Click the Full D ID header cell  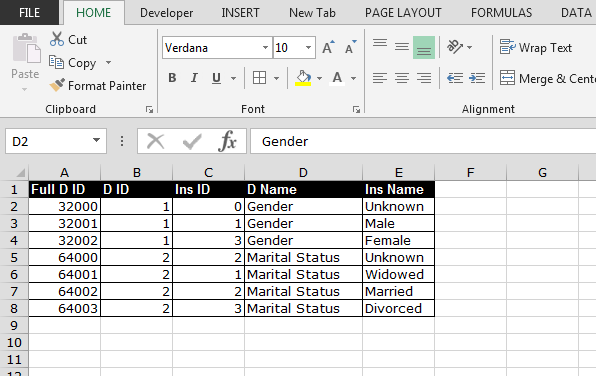(x=64, y=189)
